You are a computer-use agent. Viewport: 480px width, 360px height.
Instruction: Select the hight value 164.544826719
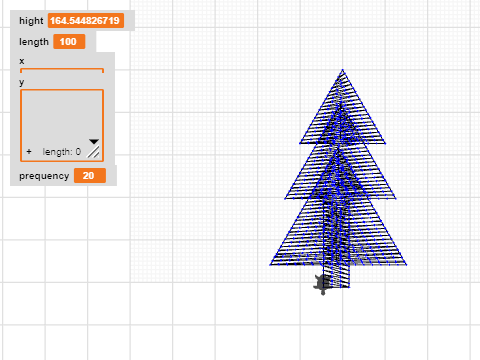point(86,21)
